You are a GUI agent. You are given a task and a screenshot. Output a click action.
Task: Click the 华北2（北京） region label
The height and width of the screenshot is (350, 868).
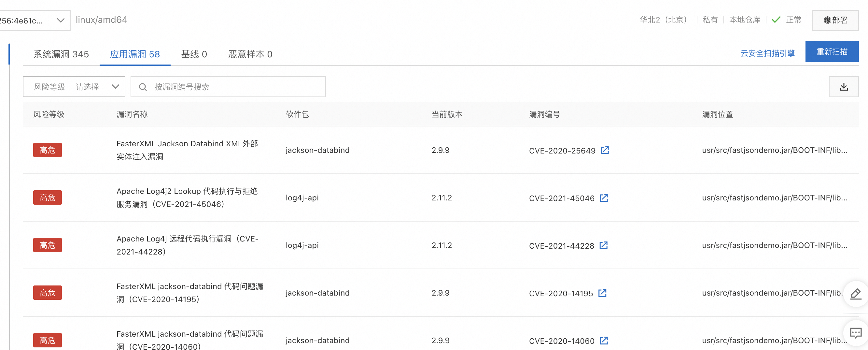pos(663,20)
